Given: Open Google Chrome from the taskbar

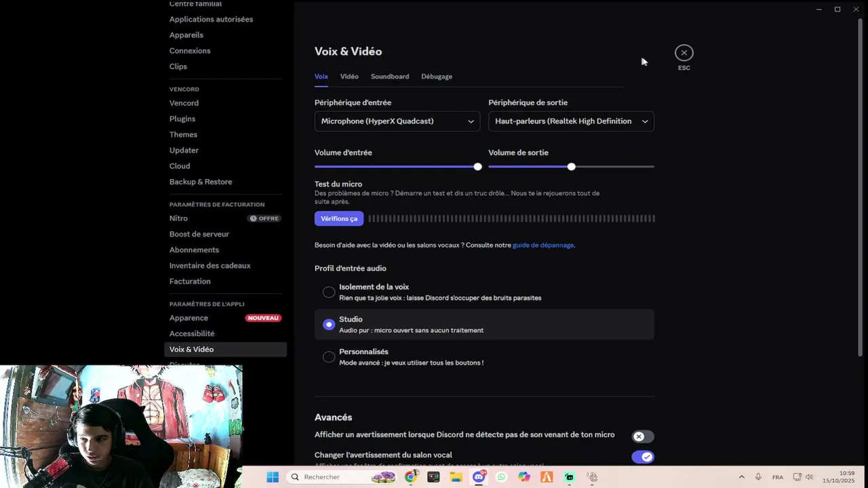Looking at the screenshot, I should (x=410, y=477).
